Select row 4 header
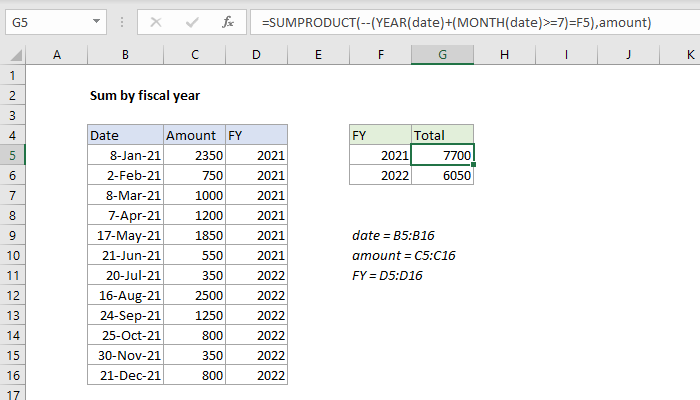The height and width of the screenshot is (400, 700). [12, 135]
